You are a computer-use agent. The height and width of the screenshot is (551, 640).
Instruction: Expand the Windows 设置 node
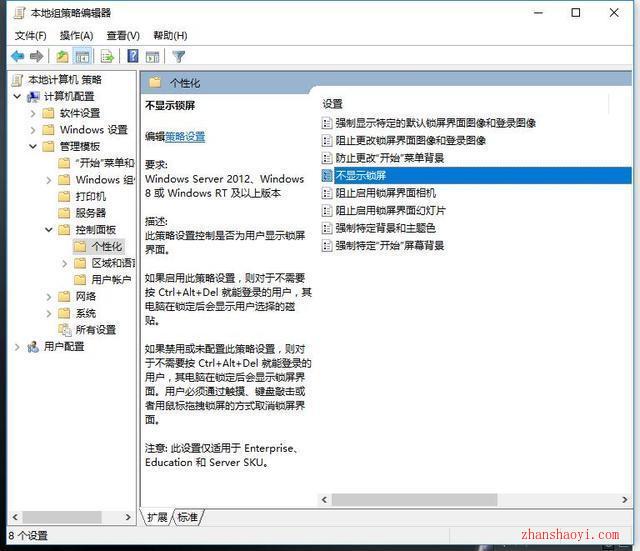pos(33,130)
